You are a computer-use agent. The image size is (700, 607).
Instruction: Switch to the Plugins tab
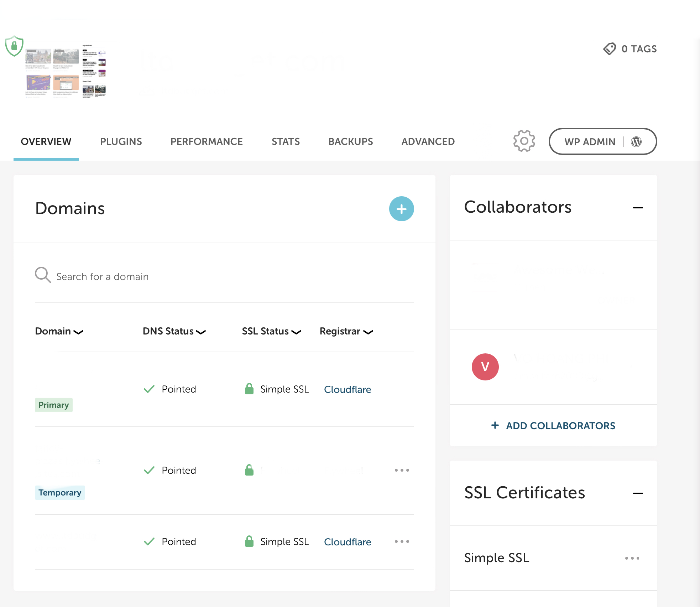pos(121,141)
